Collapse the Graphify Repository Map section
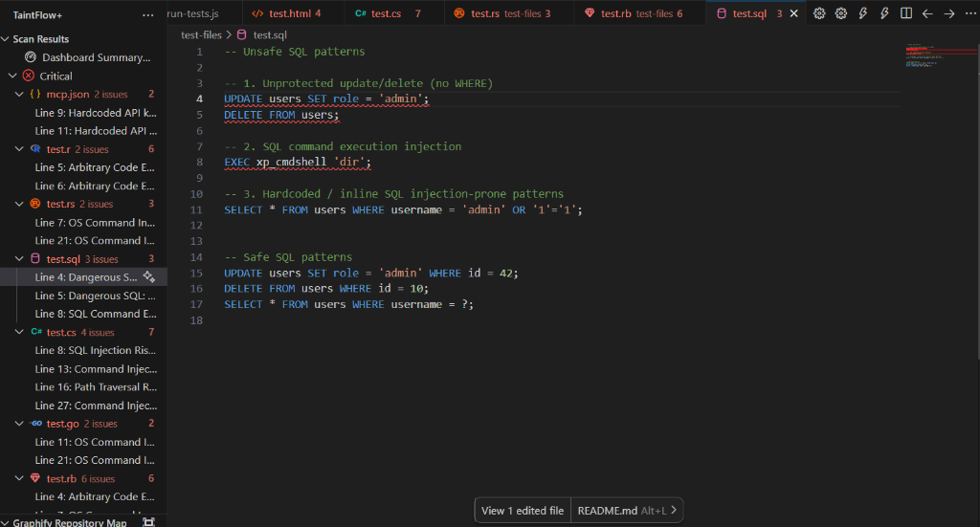The height and width of the screenshot is (527, 980). click(5, 522)
